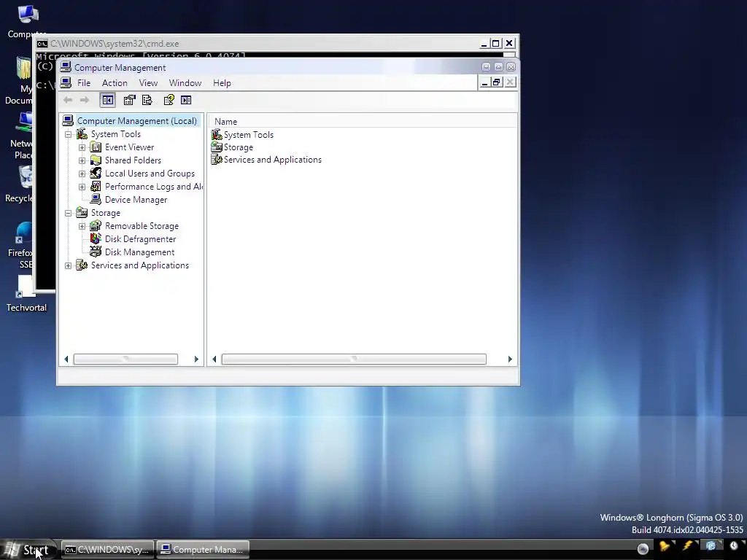Click the blue swirl tray icon

tap(711, 546)
